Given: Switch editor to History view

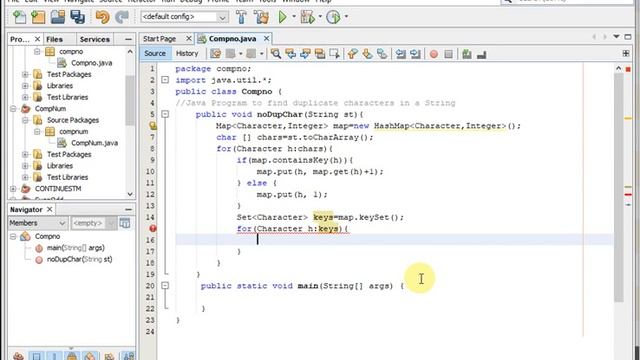Looking at the screenshot, I should (187, 53).
